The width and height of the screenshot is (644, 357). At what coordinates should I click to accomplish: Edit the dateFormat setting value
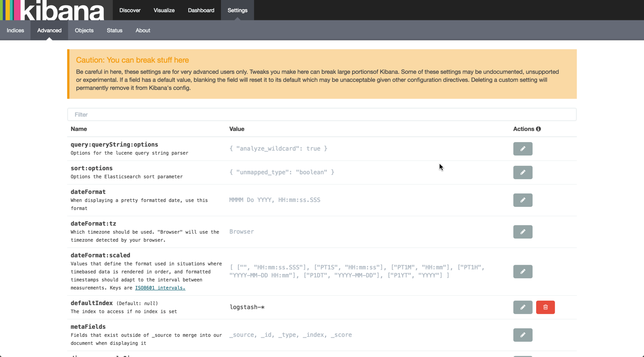[522, 200]
